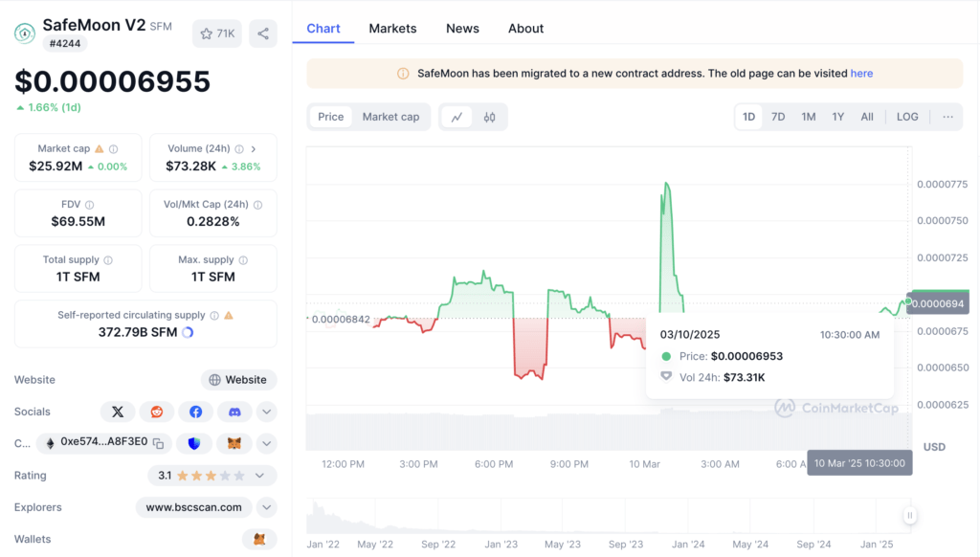
Task: Click the price value $0.00006955
Action: (x=113, y=82)
